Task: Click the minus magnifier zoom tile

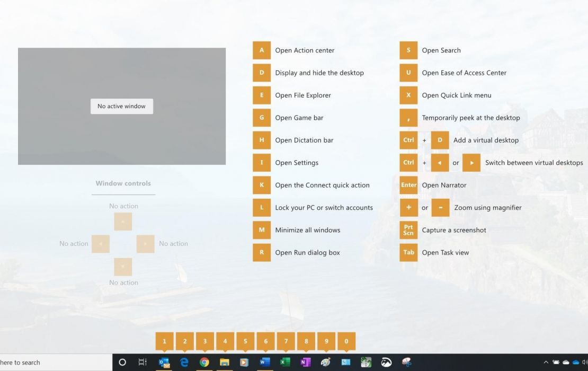Action: coord(440,207)
